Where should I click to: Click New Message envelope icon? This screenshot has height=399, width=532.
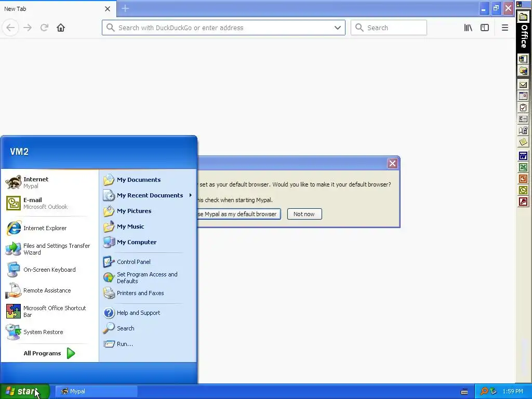[523, 85]
